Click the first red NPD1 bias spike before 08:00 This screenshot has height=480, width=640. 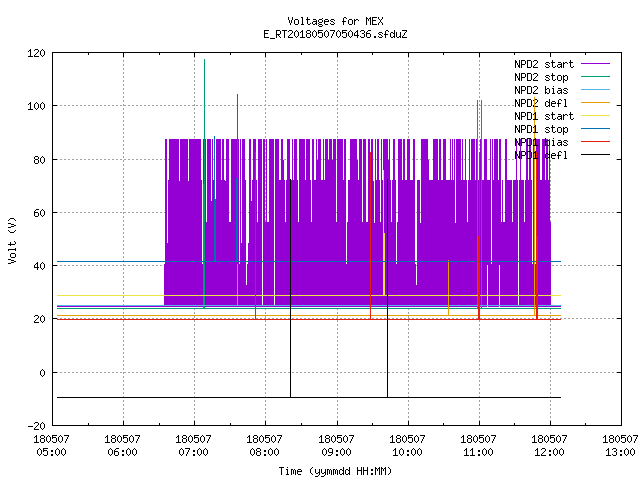[x=256, y=235]
